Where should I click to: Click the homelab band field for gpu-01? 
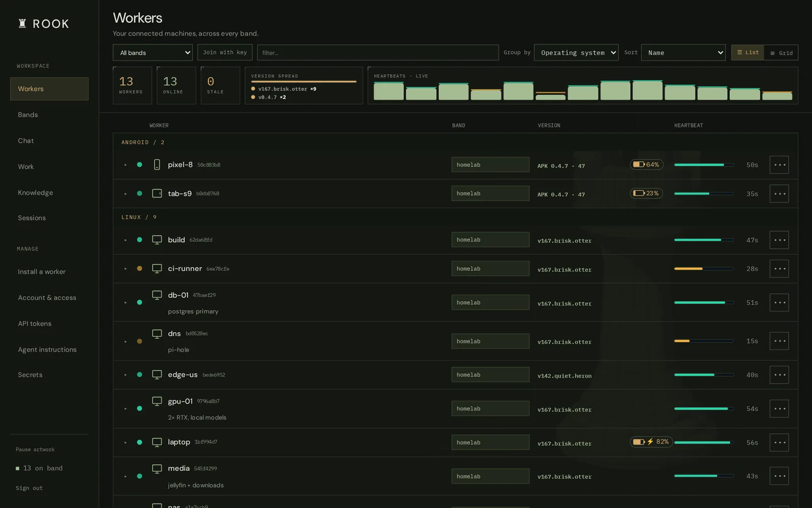[x=490, y=408]
